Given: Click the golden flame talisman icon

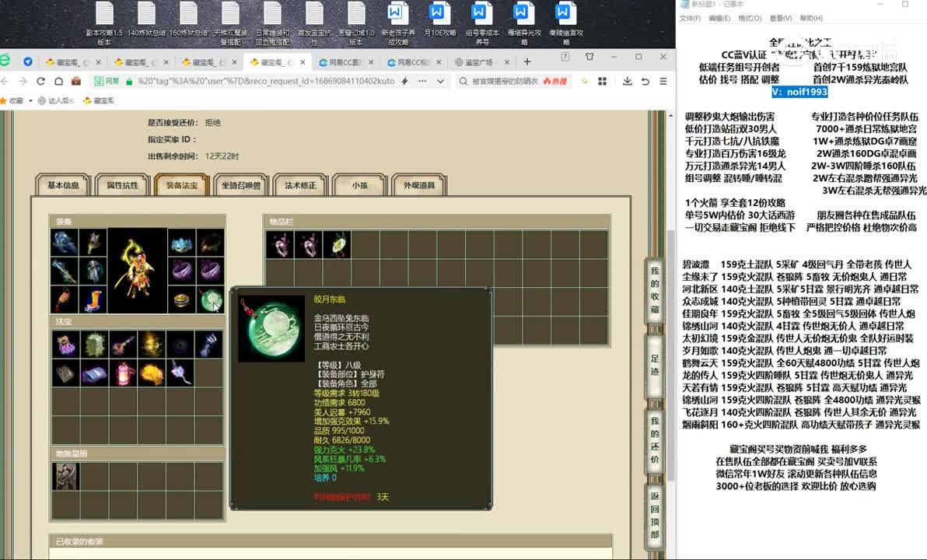Looking at the screenshot, I should coord(152,344).
